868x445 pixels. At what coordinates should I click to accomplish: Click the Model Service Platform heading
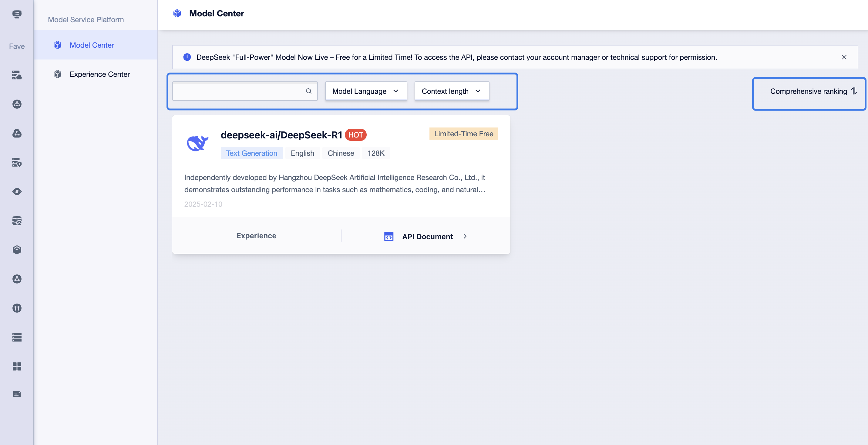[x=86, y=19]
